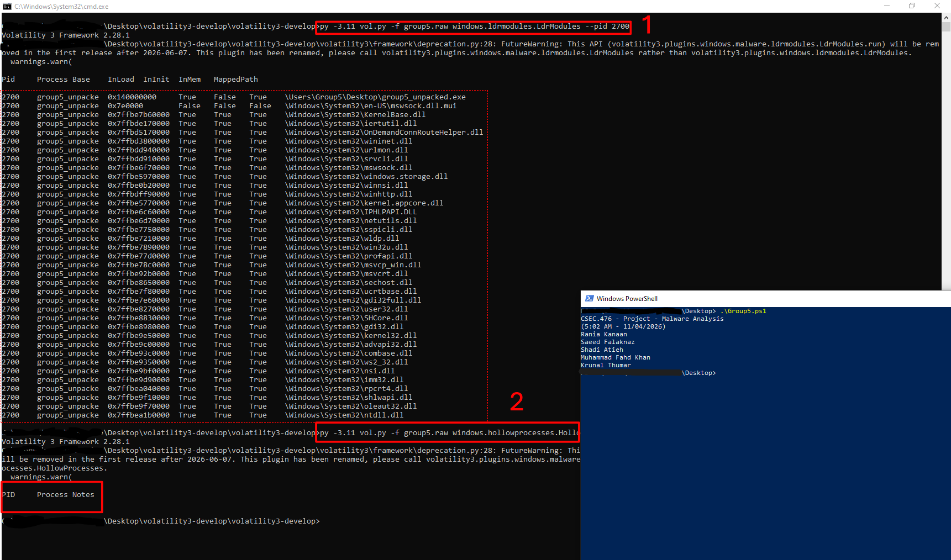Viewport: 951px width, 560px height.
Task: Click the Windows PowerShell window icon
Action: [589, 298]
